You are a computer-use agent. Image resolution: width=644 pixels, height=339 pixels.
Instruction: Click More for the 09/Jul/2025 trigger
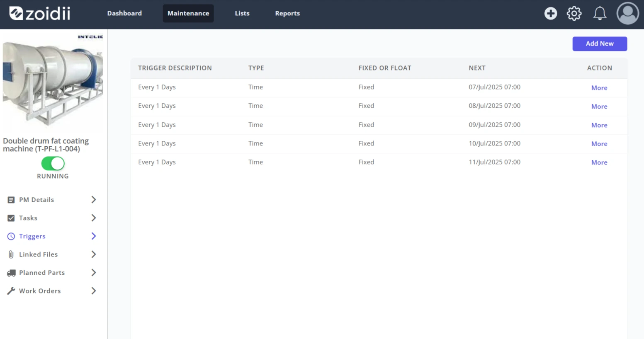coord(599,125)
